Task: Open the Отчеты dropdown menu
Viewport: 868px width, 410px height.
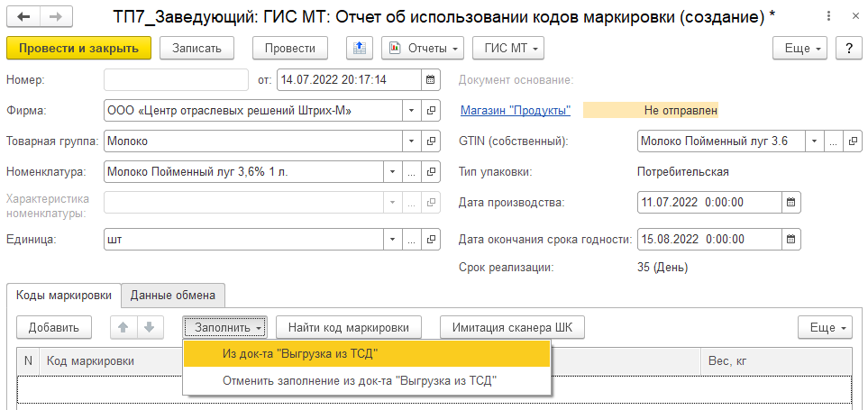Action: pyautogui.click(x=423, y=48)
